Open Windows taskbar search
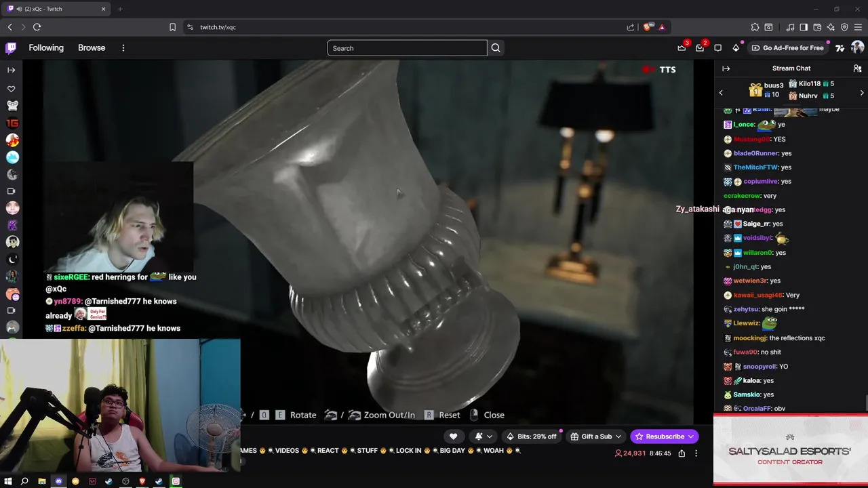868x488 pixels. pos(24,481)
